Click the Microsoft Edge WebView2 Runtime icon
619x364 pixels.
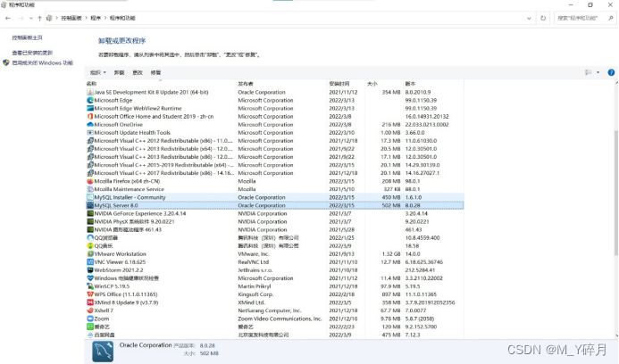(x=90, y=109)
